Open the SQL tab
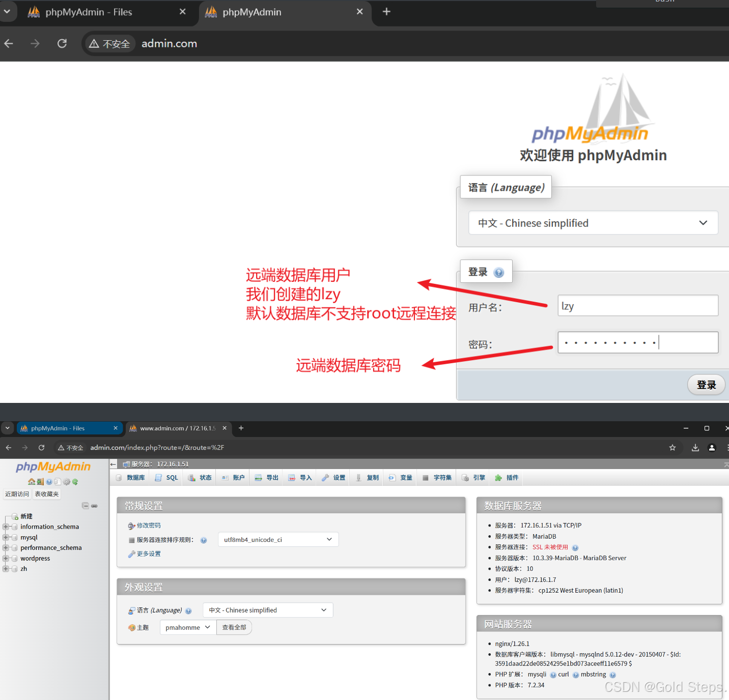Image resolution: width=729 pixels, height=700 pixels. (x=166, y=478)
